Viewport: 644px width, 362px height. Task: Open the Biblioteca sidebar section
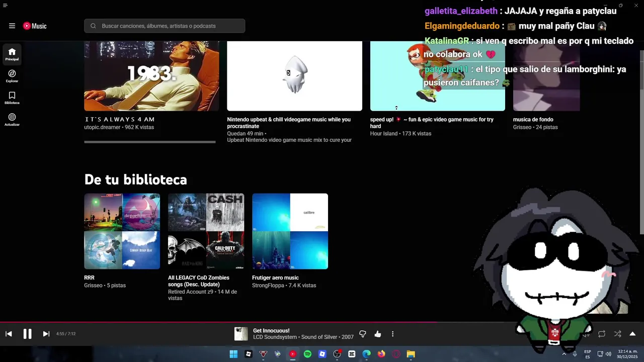[x=12, y=98]
